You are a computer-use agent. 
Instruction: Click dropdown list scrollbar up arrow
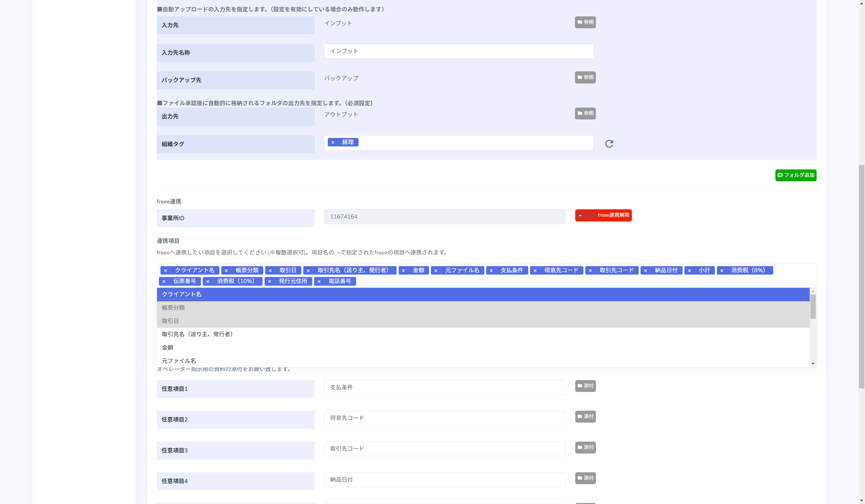tap(813, 291)
